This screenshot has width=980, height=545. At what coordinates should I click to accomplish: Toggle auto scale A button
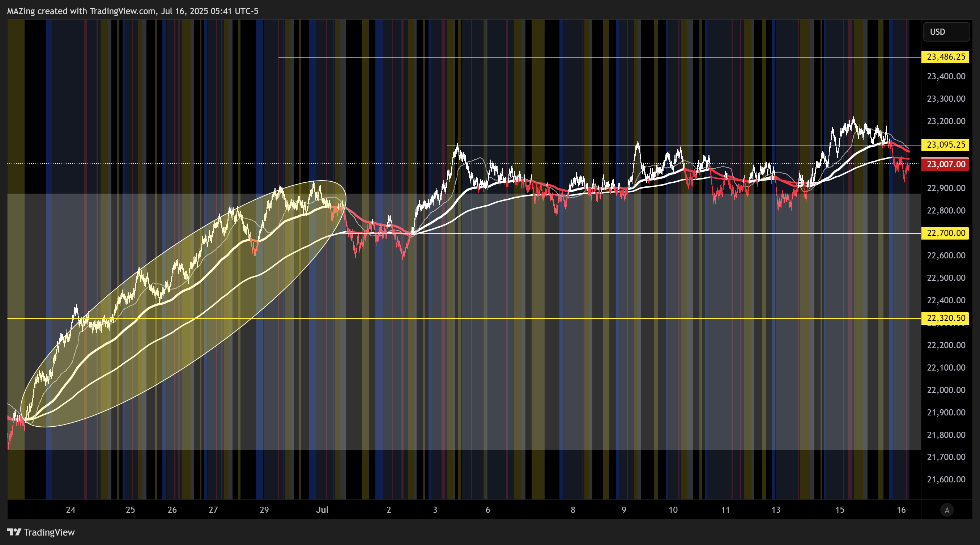(947, 510)
